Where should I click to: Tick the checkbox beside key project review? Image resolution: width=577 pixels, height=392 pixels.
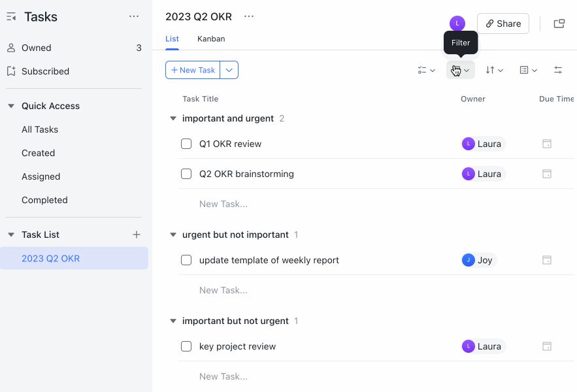point(186,346)
